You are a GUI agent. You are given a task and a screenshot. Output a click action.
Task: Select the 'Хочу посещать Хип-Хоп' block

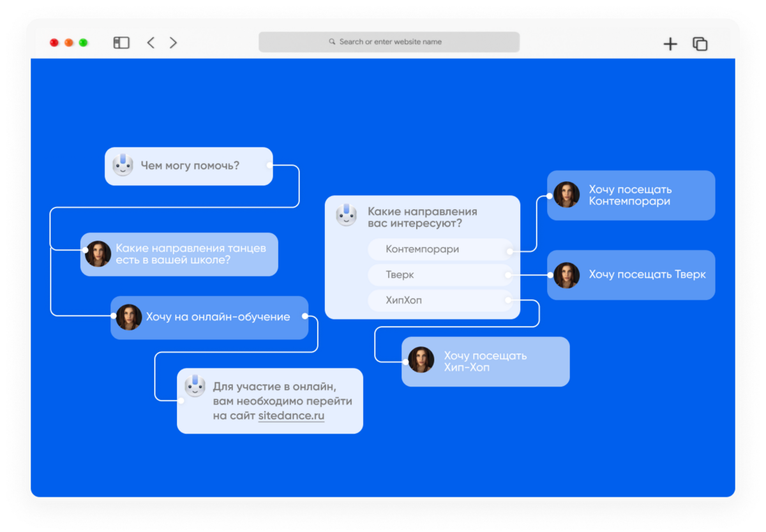485,362
